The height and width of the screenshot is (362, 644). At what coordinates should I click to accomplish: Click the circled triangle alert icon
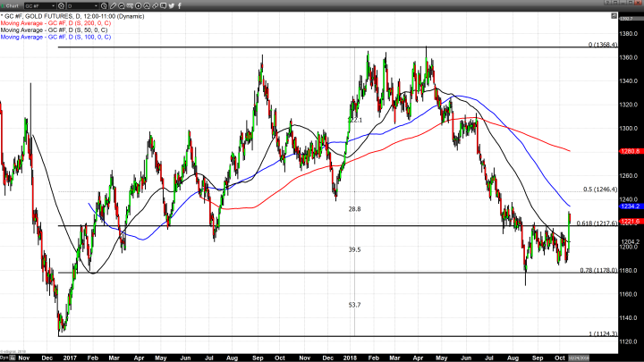(x=147, y=5)
